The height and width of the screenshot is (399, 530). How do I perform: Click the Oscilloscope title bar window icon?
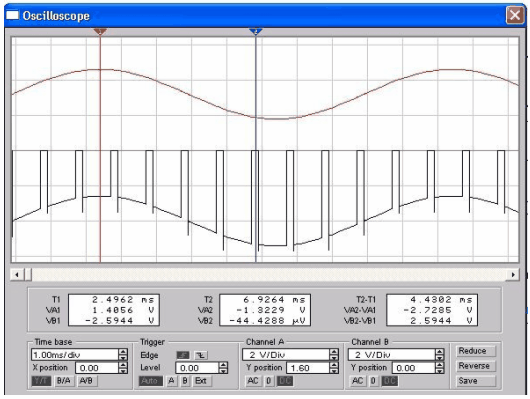tap(13, 15)
